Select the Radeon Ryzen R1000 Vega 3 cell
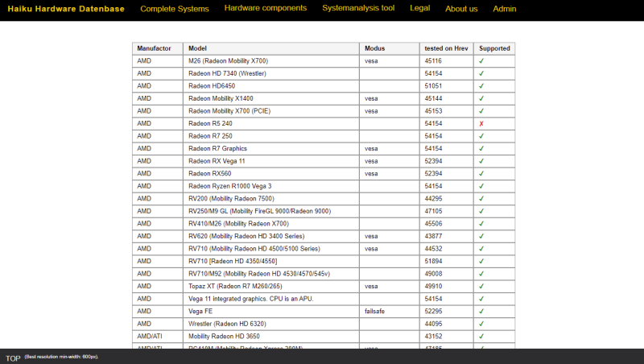Viewport: 644px width, 364px height. click(x=271, y=186)
